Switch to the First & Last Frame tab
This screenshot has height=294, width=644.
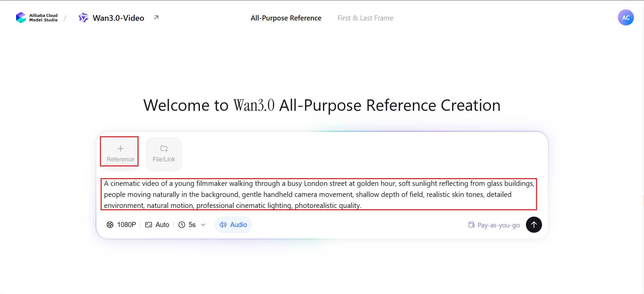click(x=365, y=18)
